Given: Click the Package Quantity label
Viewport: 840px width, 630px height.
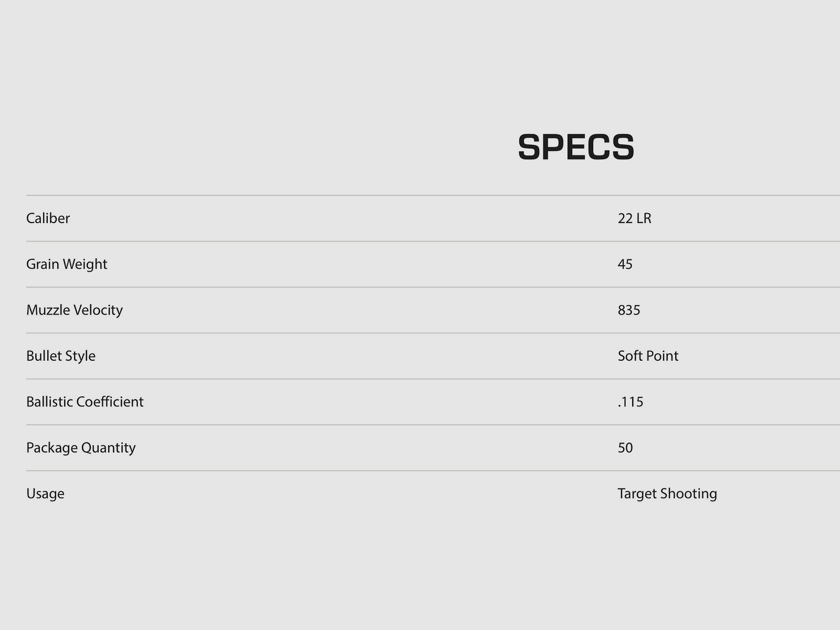Looking at the screenshot, I should [x=81, y=448].
